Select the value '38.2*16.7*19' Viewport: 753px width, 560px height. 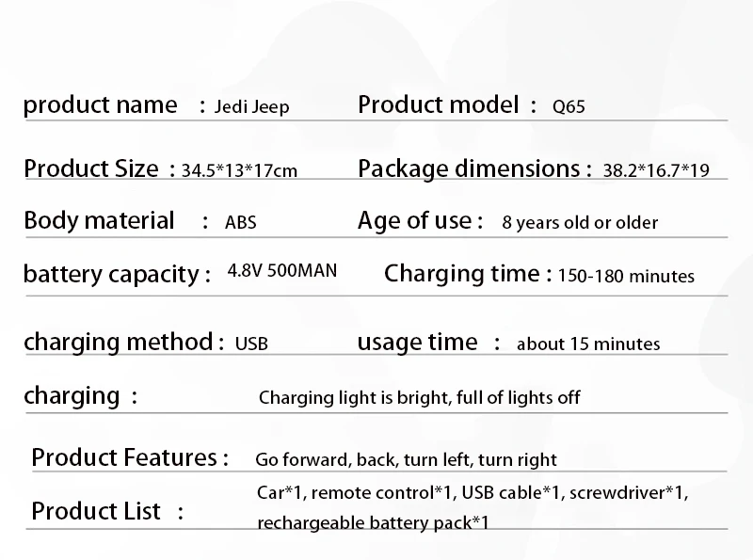656,170
